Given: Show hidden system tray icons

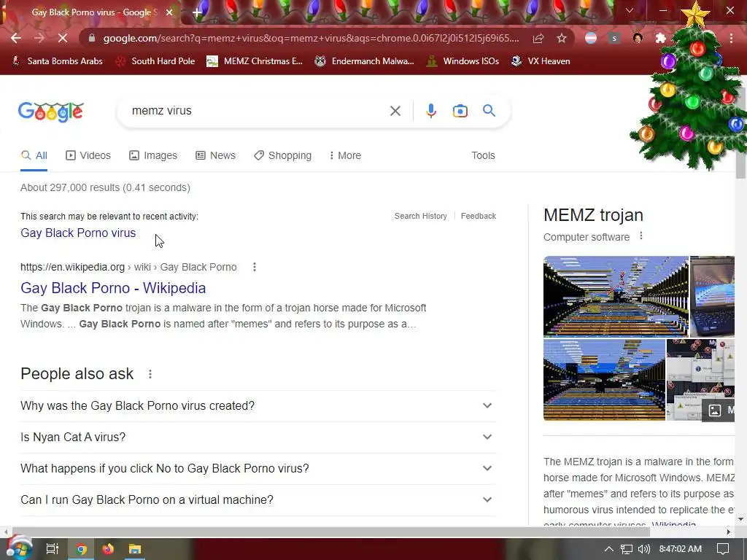Looking at the screenshot, I should point(608,549).
